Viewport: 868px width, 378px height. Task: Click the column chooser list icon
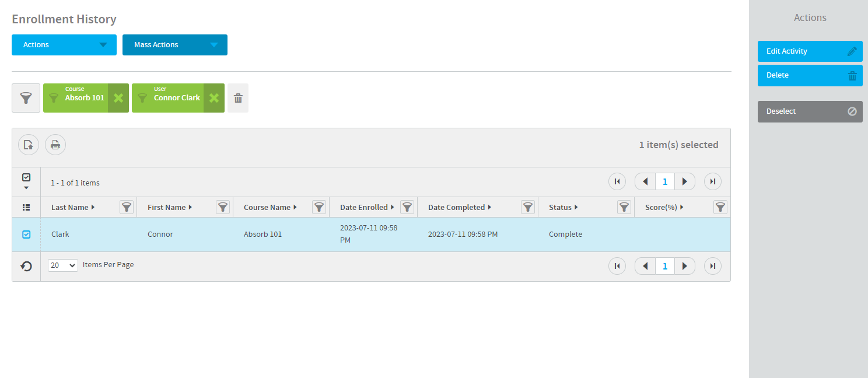point(26,207)
